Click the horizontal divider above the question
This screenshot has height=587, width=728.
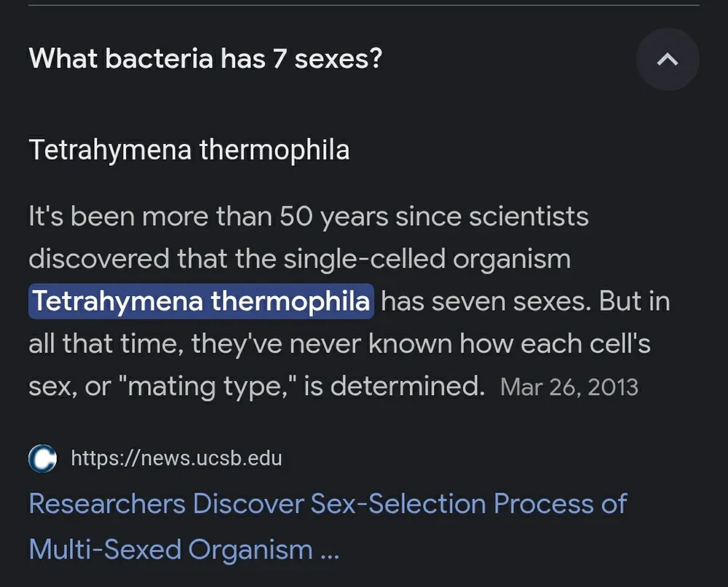click(x=364, y=5)
